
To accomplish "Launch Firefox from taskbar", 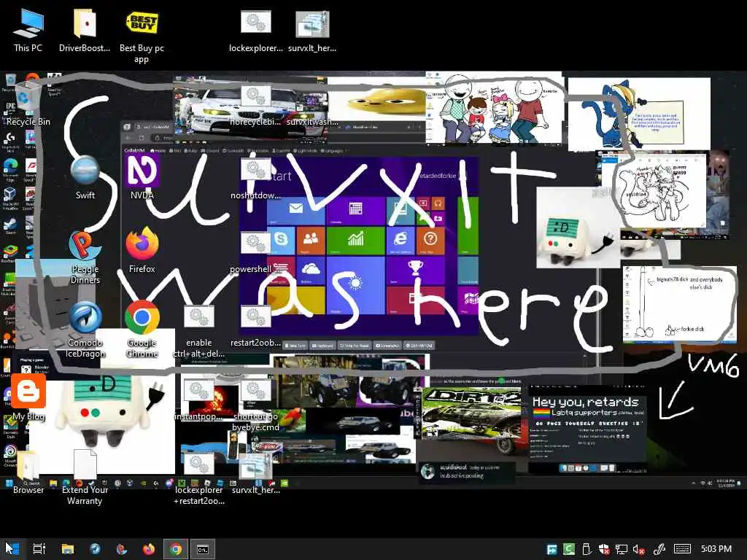I will click(x=149, y=549).
